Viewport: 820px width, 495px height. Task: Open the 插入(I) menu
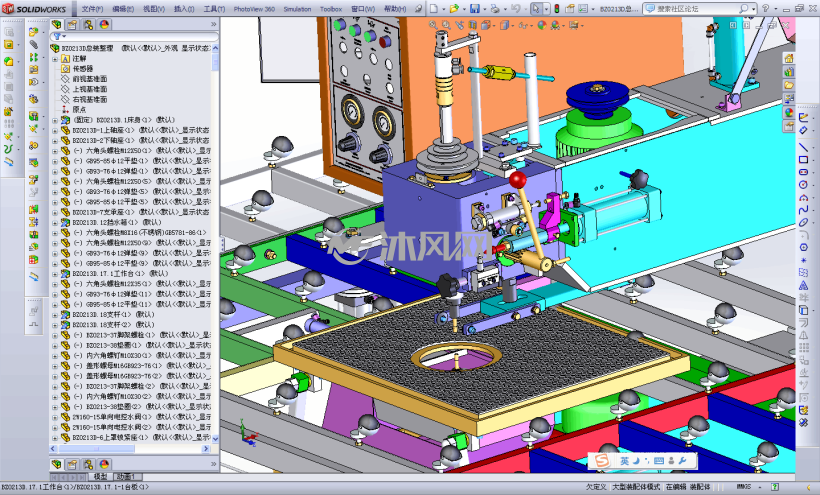(184, 9)
